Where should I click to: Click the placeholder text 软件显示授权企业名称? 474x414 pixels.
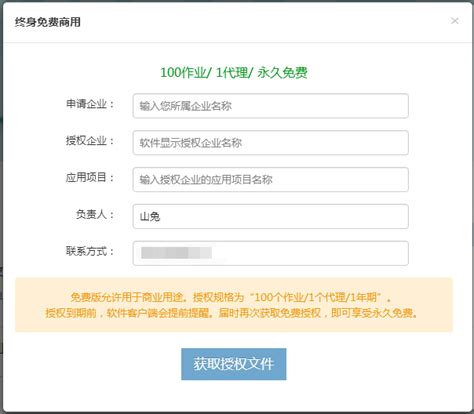coord(191,143)
